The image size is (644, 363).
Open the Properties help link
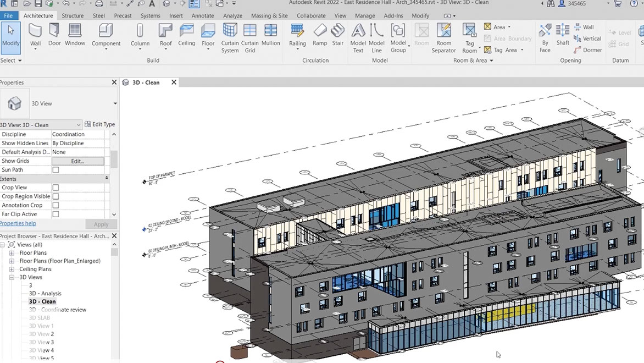point(18,223)
